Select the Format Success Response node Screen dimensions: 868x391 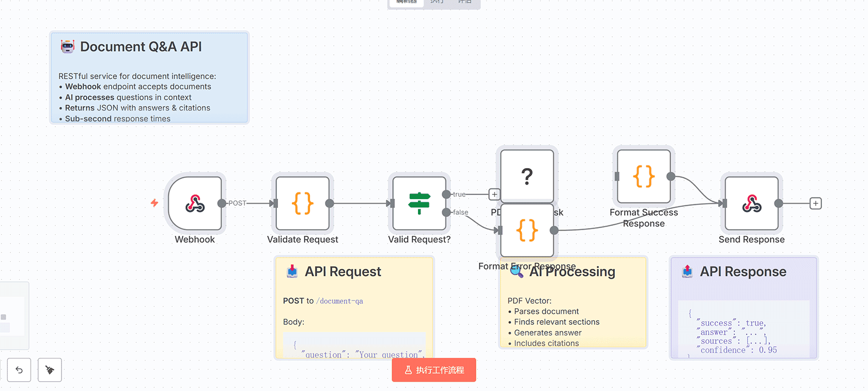644,176
